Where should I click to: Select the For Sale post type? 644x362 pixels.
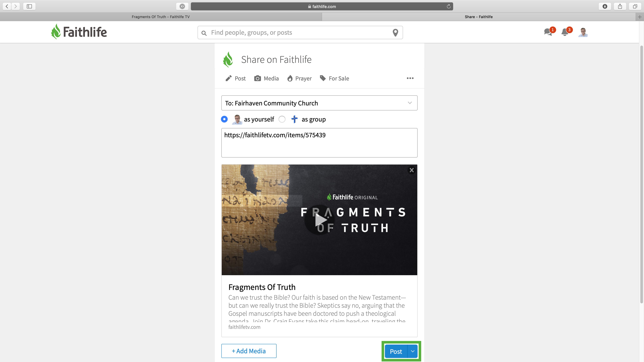[335, 78]
